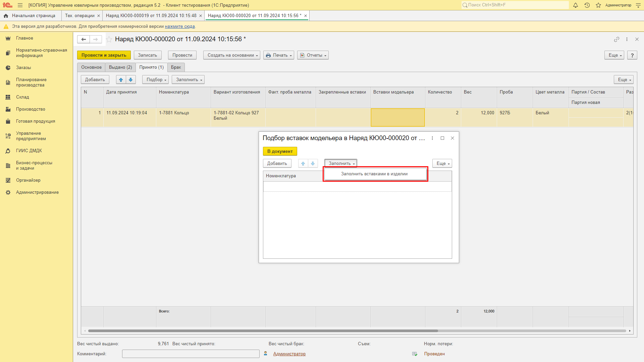
Task: Open Главное section
Action: [x=24, y=38]
